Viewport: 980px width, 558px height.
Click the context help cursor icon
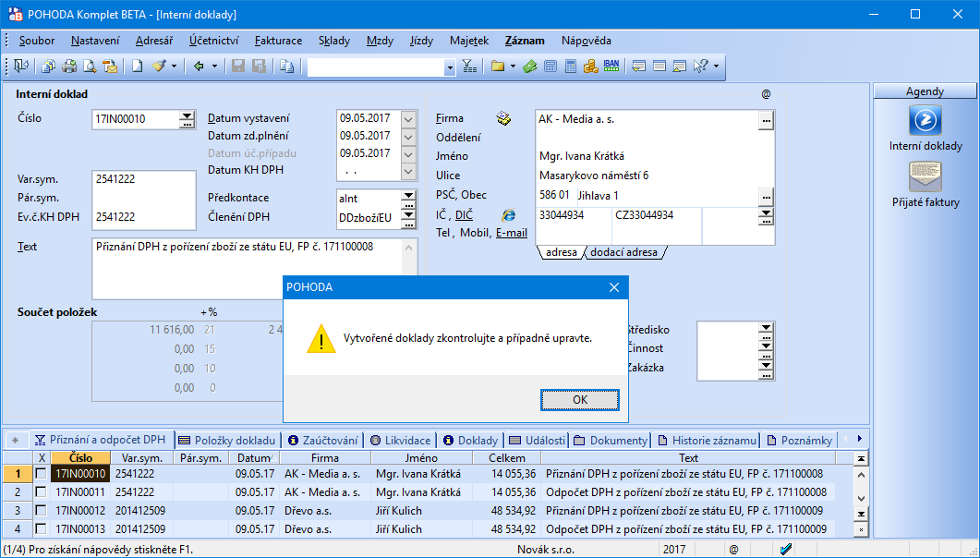(x=701, y=67)
